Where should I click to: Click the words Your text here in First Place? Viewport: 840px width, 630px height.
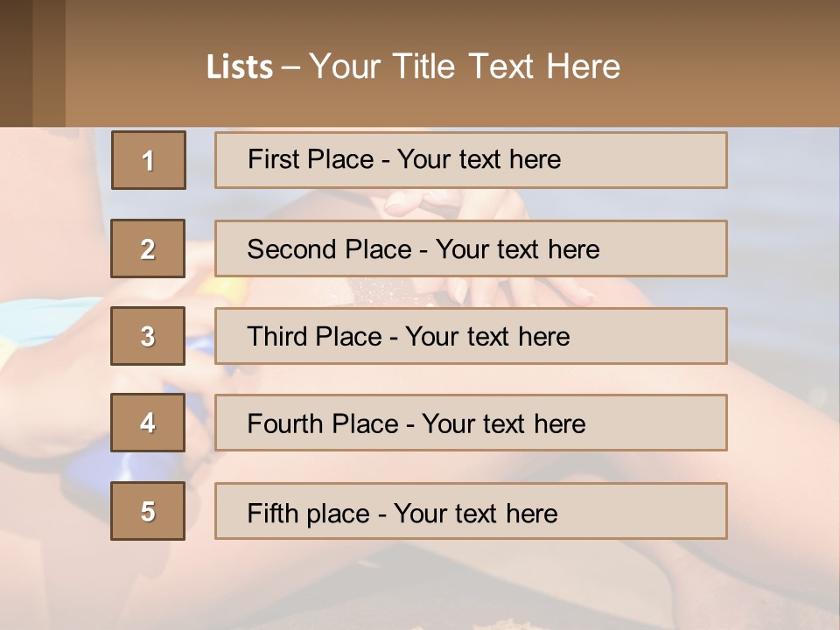point(479,159)
